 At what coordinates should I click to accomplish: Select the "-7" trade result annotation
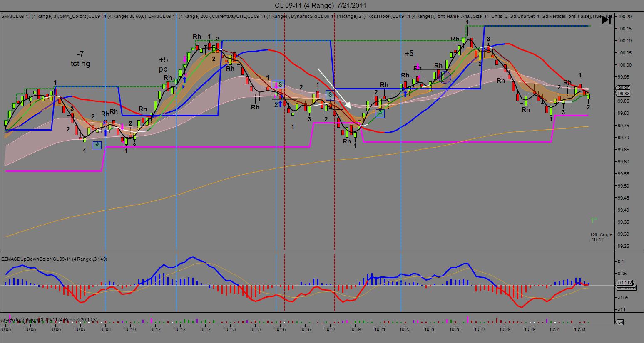coord(80,54)
